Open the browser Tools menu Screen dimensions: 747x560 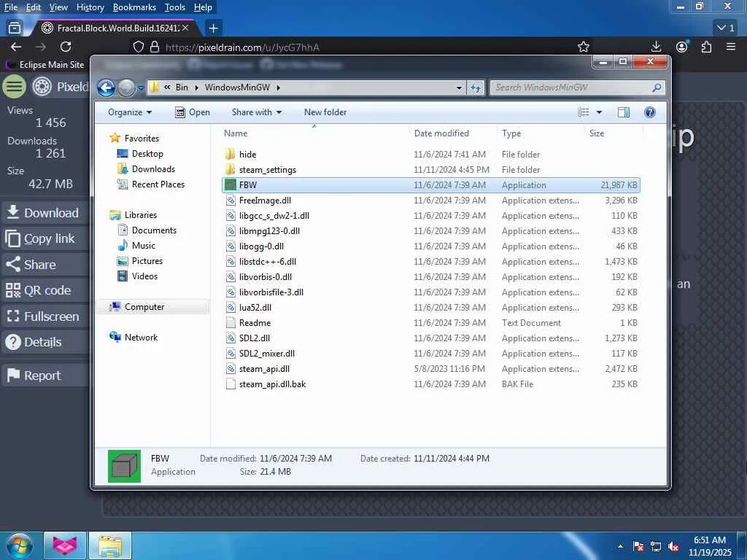175,7
